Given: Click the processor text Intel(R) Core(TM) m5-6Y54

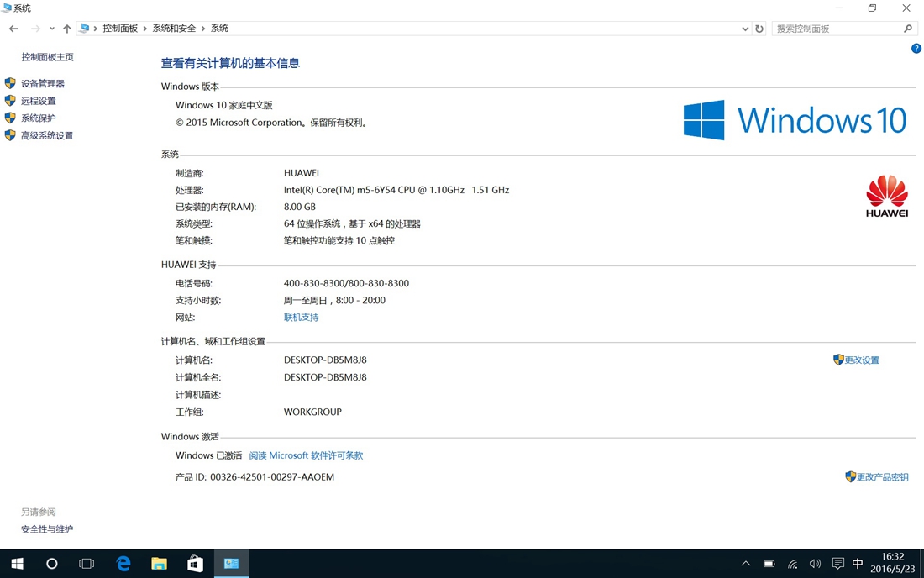Looking at the screenshot, I should coord(349,191).
